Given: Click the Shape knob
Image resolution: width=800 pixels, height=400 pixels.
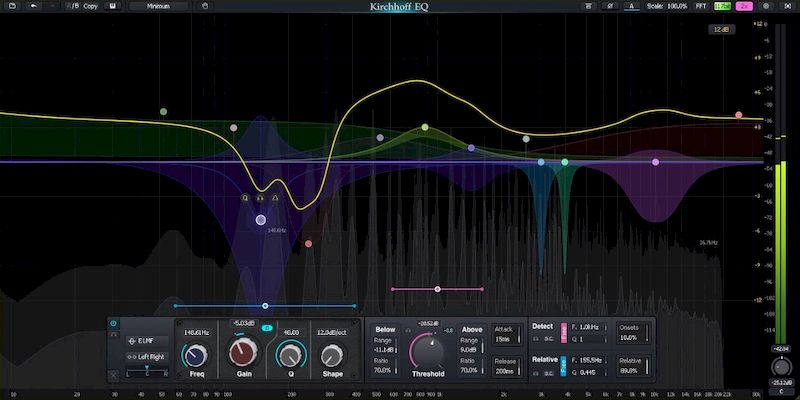Looking at the screenshot, I should coord(332,355).
